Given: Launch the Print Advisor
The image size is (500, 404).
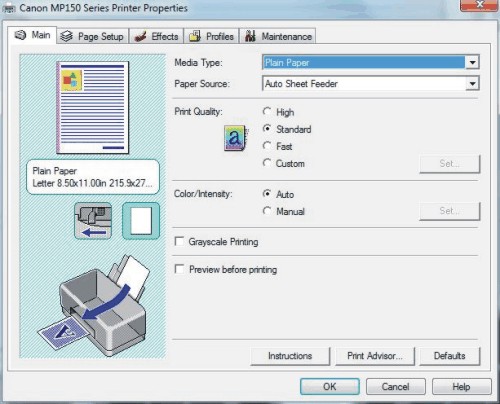Looking at the screenshot, I should (375, 356).
